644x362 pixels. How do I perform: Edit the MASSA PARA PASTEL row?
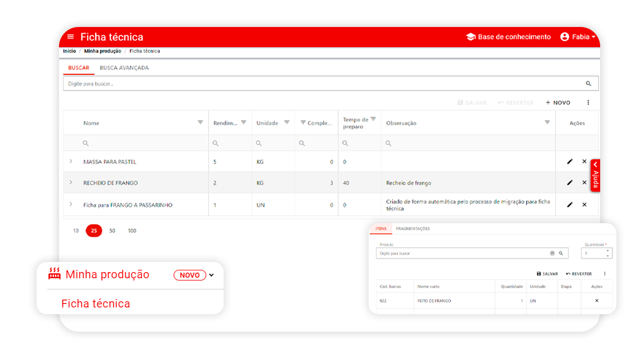coord(570,161)
